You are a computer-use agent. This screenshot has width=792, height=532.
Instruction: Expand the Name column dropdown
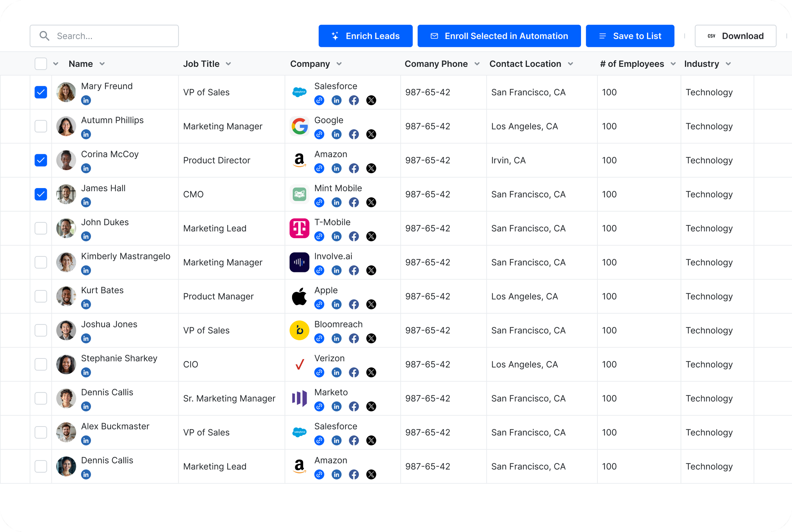pos(102,64)
